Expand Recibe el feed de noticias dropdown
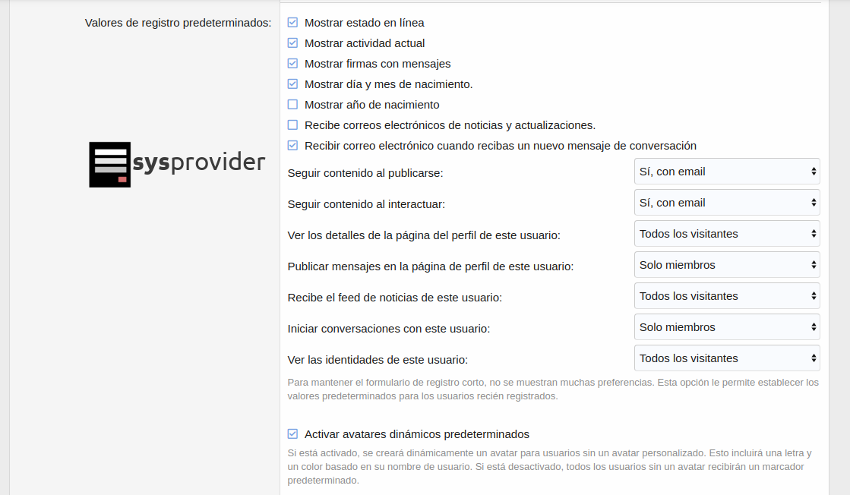The image size is (850, 495). point(727,296)
